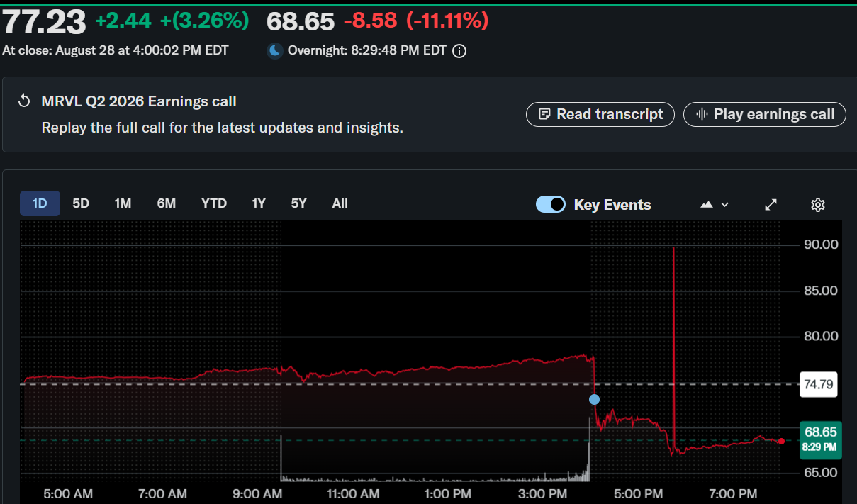Expand the chart to full screen
This screenshot has height=504, width=857.
coord(771,205)
